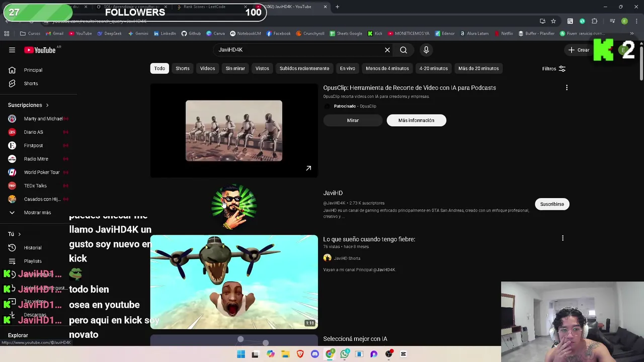Expand Mostrar más under subscriptions
The height and width of the screenshot is (362, 644).
tap(38, 212)
